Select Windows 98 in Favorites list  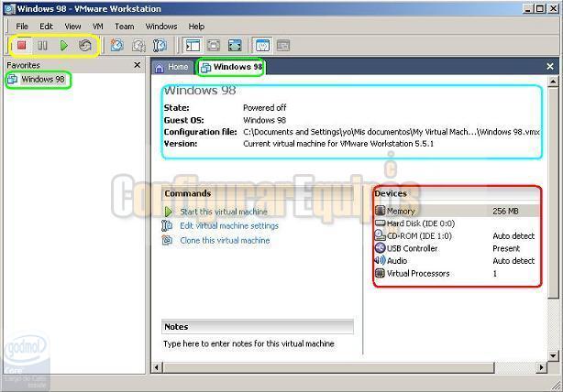[37, 80]
